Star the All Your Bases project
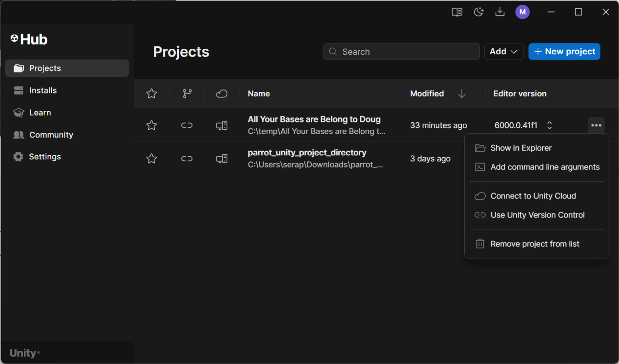 (152, 125)
